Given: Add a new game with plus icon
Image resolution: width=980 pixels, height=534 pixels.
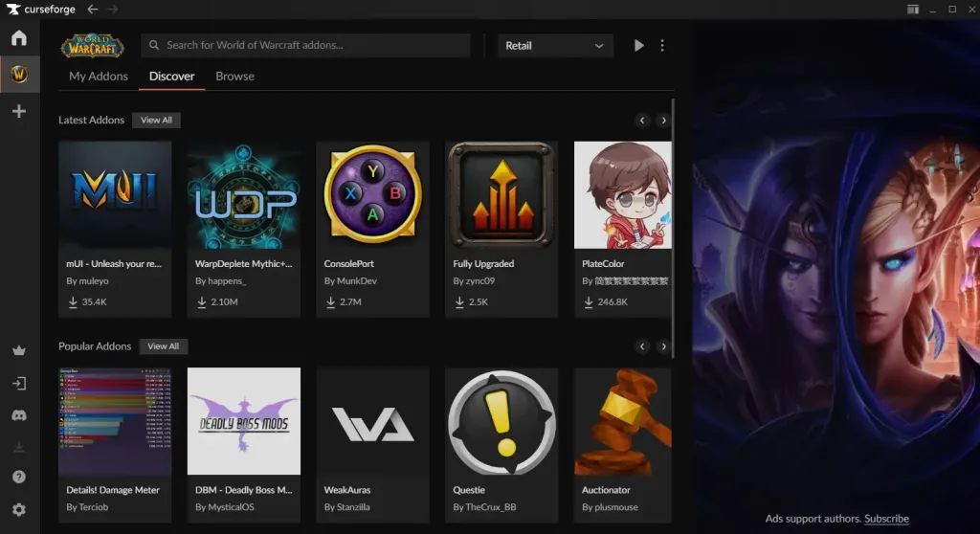Looking at the screenshot, I should coord(19,111).
